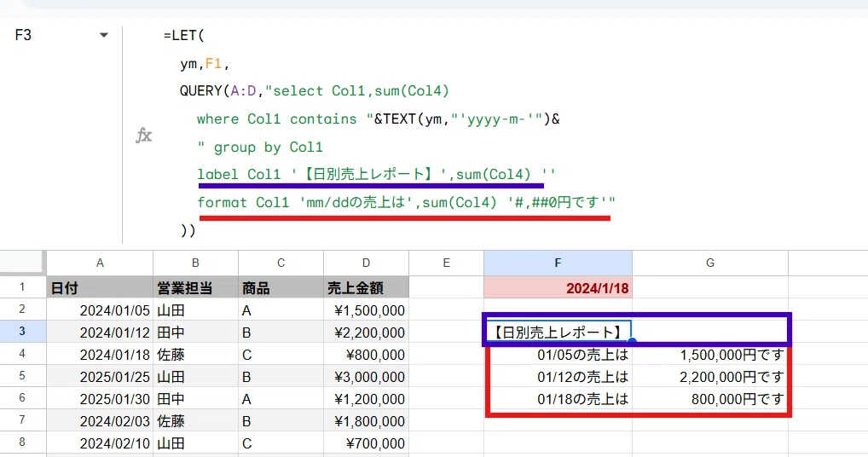Image resolution: width=868 pixels, height=457 pixels.
Task: Select row 3 header
Action: (x=22, y=332)
